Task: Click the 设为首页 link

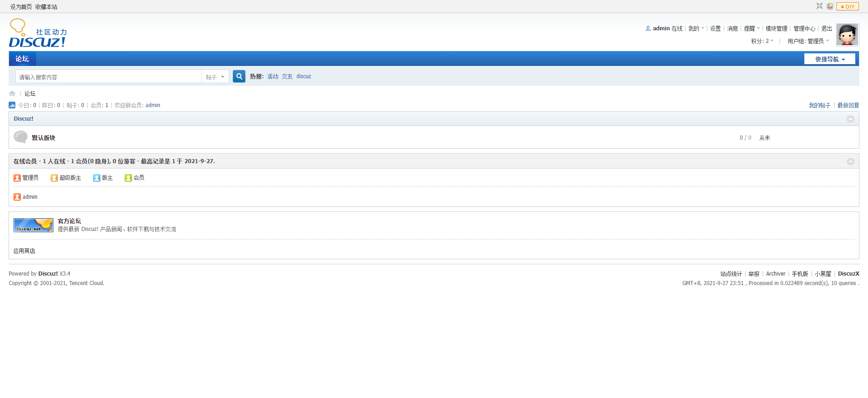Action: tap(21, 7)
